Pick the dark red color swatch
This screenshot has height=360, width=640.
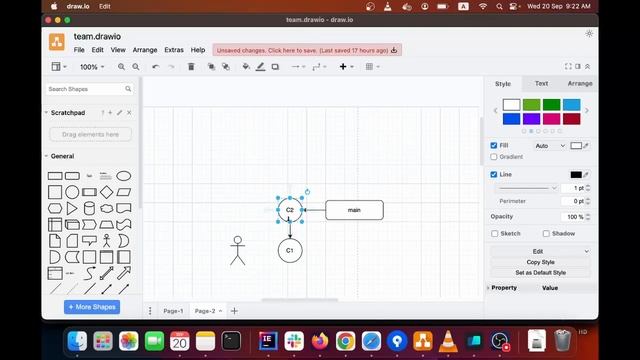tap(571, 119)
